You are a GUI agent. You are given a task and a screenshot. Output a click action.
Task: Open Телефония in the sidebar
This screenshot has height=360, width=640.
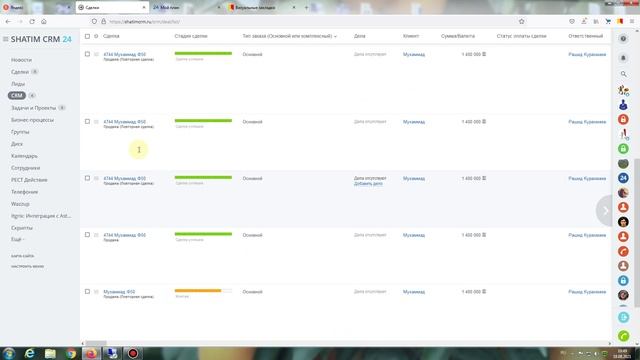click(x=24, y=192)
